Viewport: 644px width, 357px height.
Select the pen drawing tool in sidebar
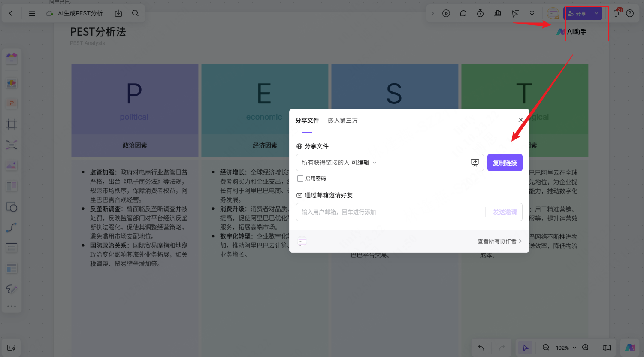click(12, 289)
